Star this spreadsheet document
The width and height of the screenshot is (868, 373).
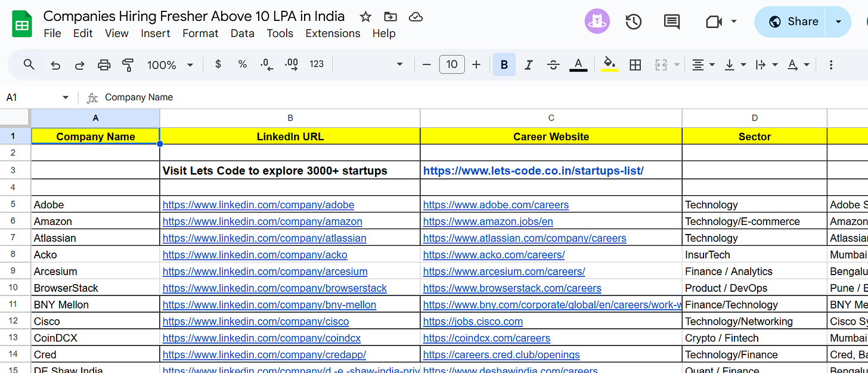tap(365, 17)
